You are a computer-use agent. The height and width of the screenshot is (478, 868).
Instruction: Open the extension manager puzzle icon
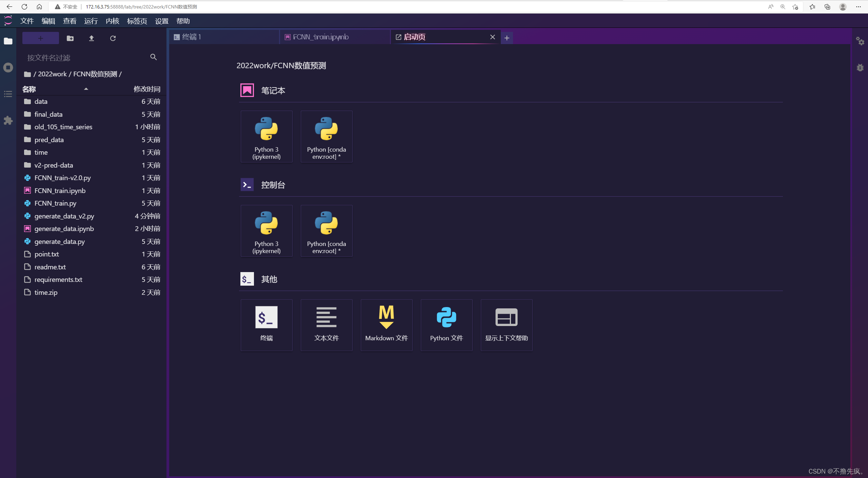(8, 120)
